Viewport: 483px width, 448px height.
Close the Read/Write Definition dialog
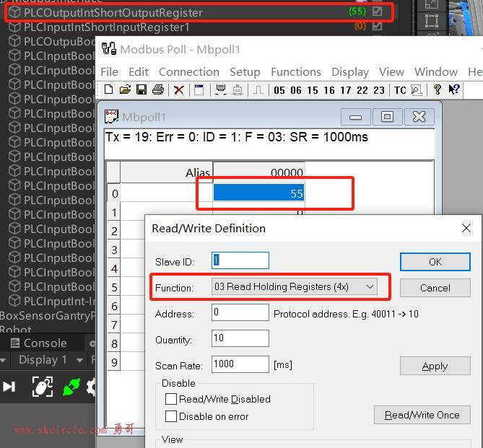tap(466, 228)
